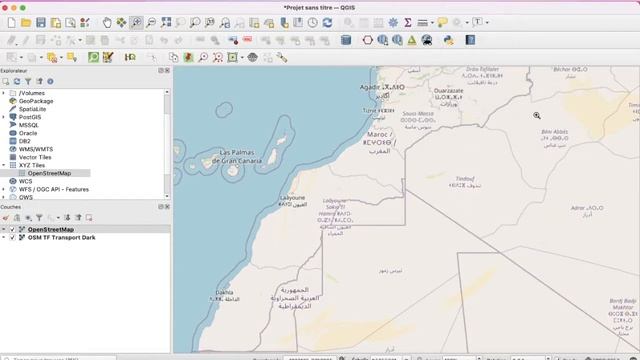This screenshot has width=640, height=360.
Task: Click the red hexagon plugin icon
Action: [368, 40]
